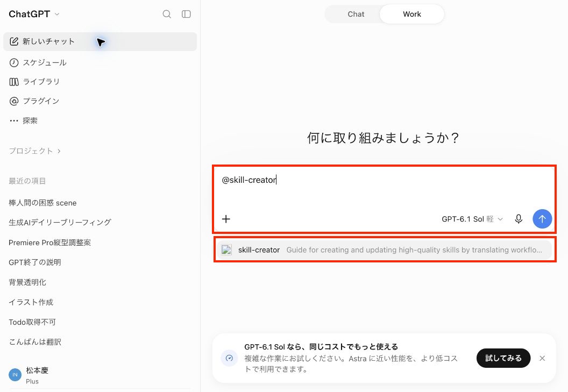Open スケジュール from the sidebar
Viewport: 568px width, 392px height.
click(100, 63)
